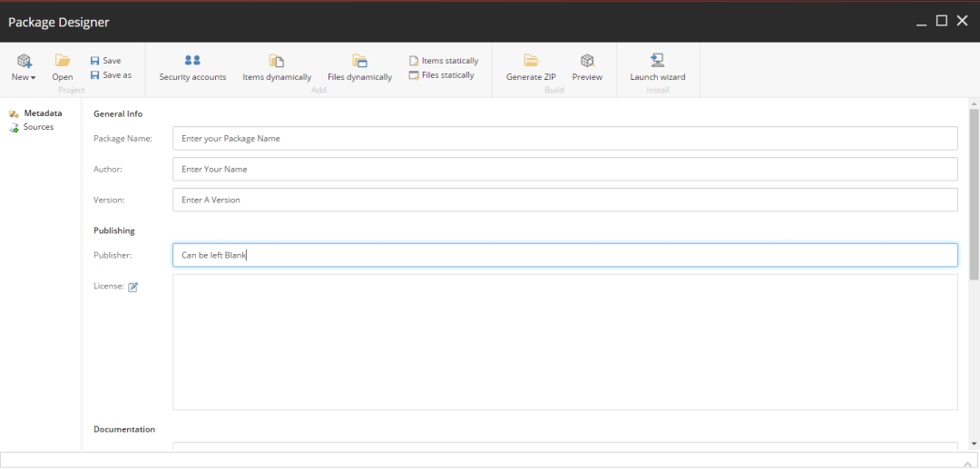This screenshot has height=469, width=980.
Task: Click the Generate ZIP icon
Action: click(x=531, y=62)
